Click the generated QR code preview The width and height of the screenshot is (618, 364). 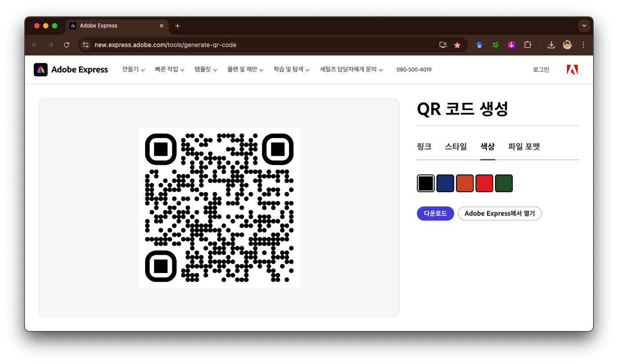219,208
